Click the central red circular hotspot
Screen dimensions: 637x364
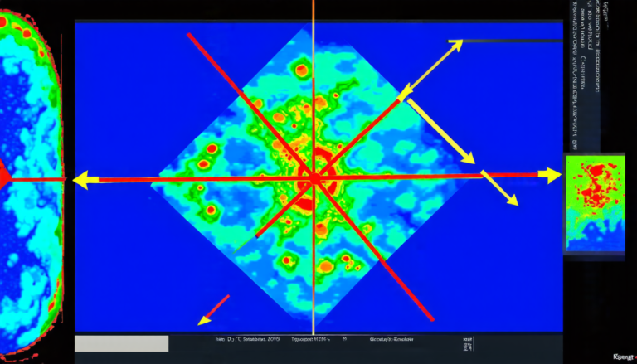click(315, 174)
